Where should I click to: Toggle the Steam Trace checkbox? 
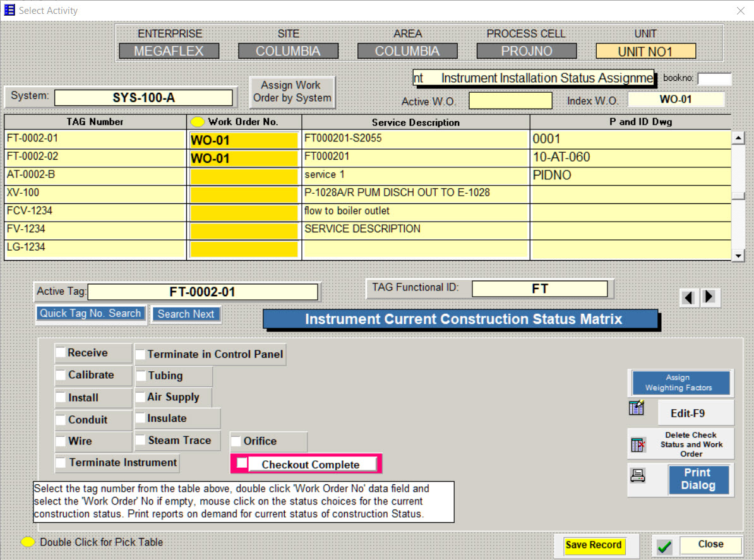[x=140, y=440]
